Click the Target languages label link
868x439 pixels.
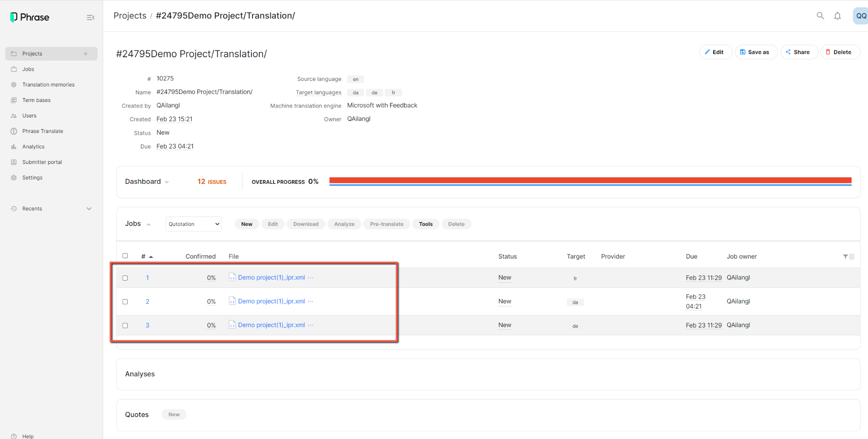point(319,93)
